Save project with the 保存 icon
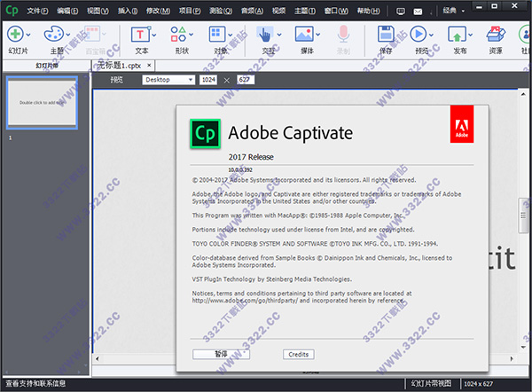 pyautogui.click(x=386, y=34)
